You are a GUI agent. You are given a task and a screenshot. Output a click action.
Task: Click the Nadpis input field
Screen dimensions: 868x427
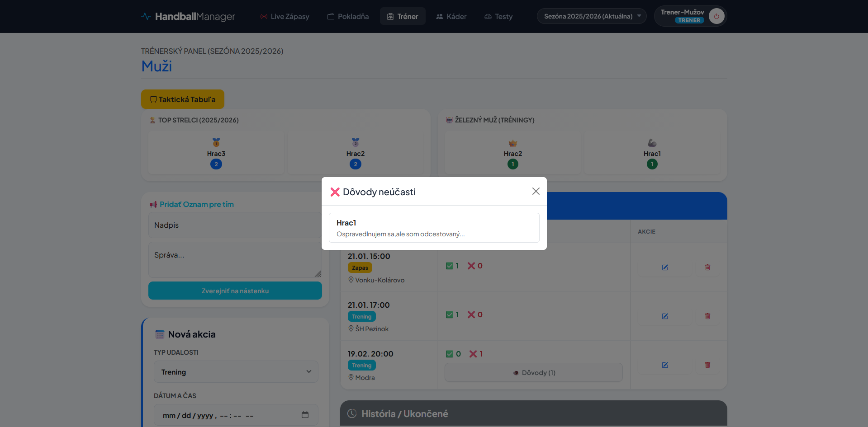click(x=234, y=225)
